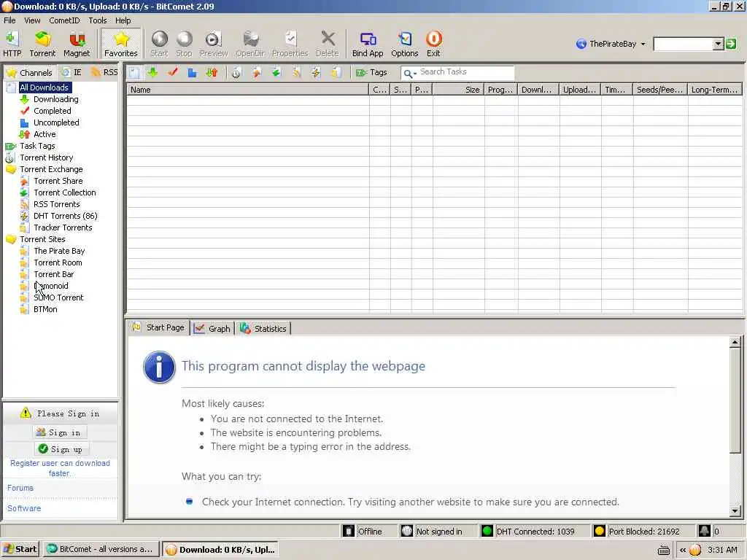This screenshot has width=747, height=560.
Task: Open the File menu
Action: pyautogui.click(x=9, y=20)
